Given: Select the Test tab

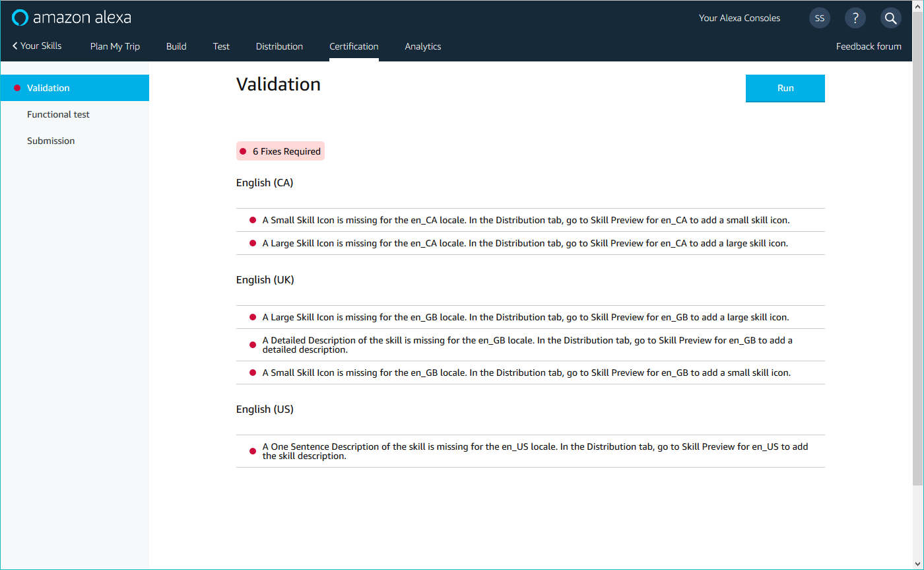Looking at the screenshot, I should 221,46.
